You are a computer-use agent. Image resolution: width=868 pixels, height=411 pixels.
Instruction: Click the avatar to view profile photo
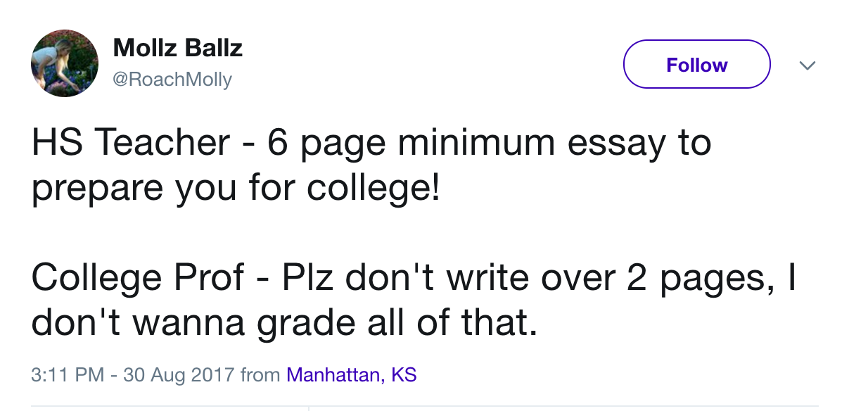[x=64, y=63]
